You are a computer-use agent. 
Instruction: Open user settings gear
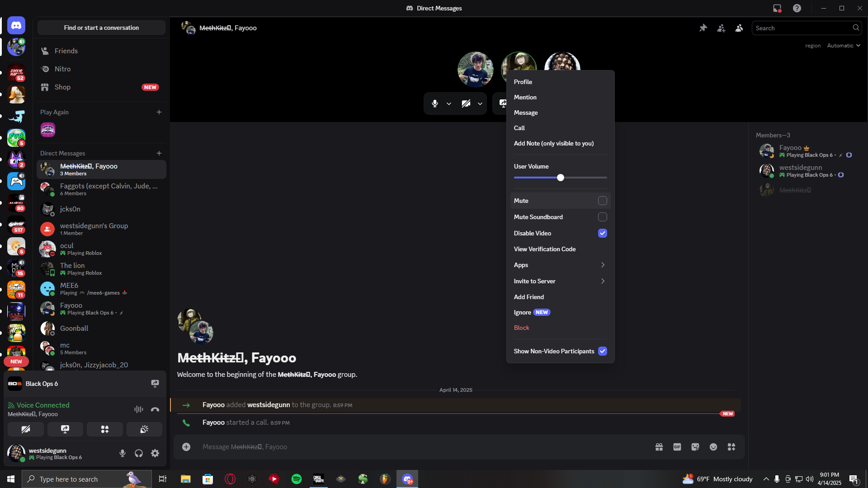[155, 453]
